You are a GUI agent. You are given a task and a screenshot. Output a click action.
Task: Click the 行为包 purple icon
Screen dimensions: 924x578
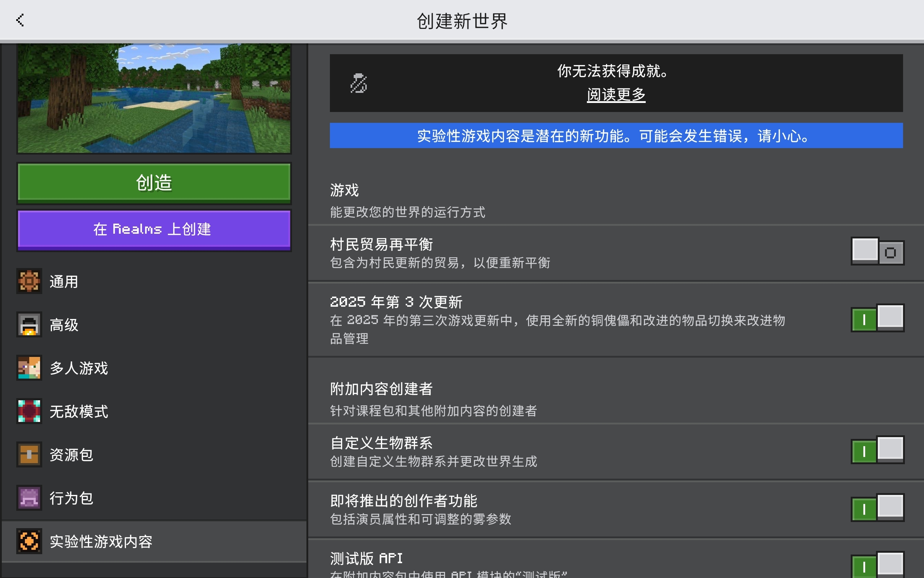[x=29, y=498]
